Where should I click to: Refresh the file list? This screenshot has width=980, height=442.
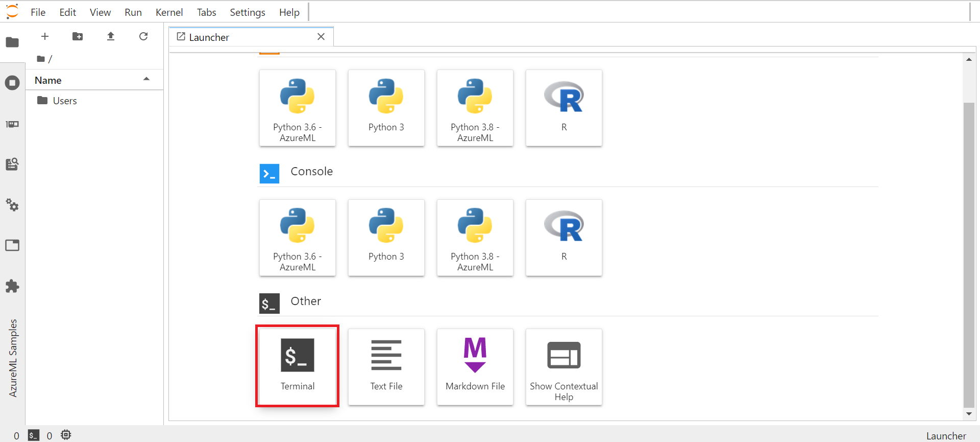pos(143,36)
